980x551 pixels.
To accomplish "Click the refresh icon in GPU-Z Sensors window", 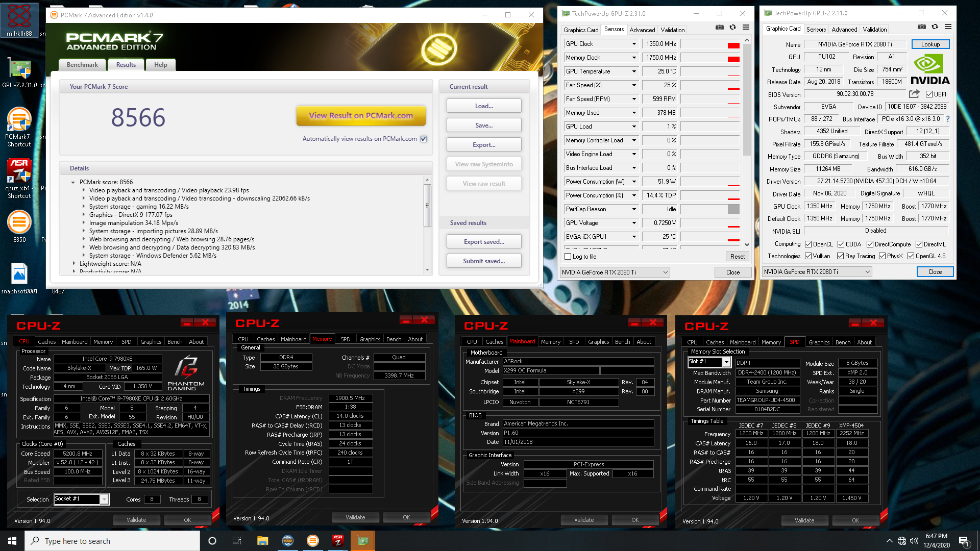I will (x=732, y=28).
